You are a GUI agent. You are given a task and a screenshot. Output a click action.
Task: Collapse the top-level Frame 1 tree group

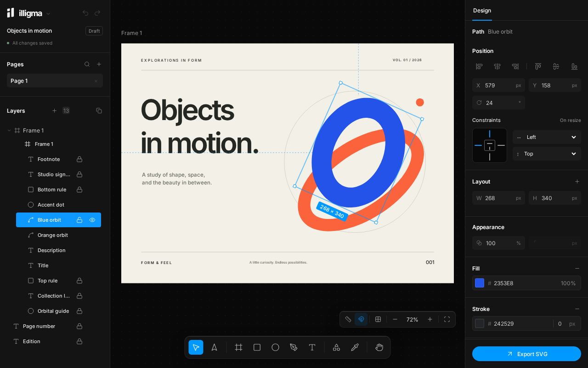[9, 131]
